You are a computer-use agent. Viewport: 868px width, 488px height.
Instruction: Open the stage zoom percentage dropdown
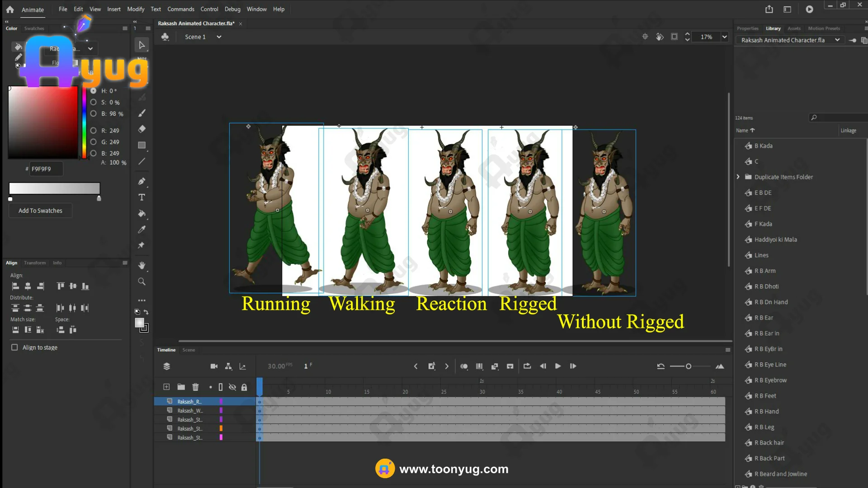point(725,37)
